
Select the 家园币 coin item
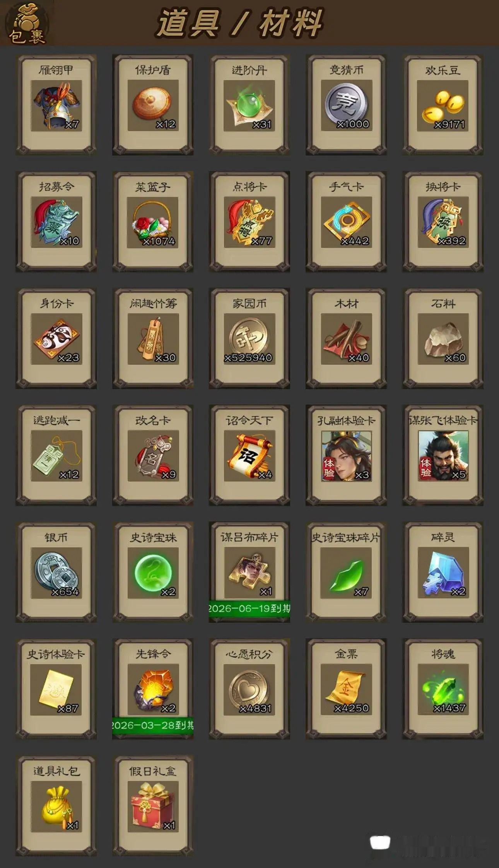pyautogui.click(x=249, y=338)
